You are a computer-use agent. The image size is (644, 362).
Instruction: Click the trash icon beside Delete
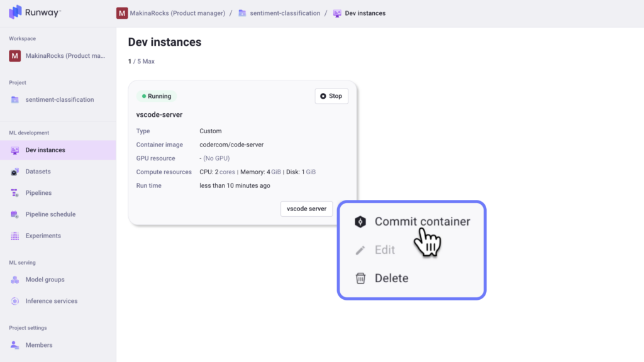(x=360, y=278)
